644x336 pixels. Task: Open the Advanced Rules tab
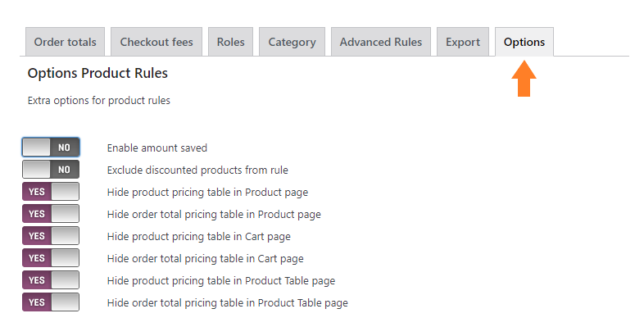pos(381,42)
